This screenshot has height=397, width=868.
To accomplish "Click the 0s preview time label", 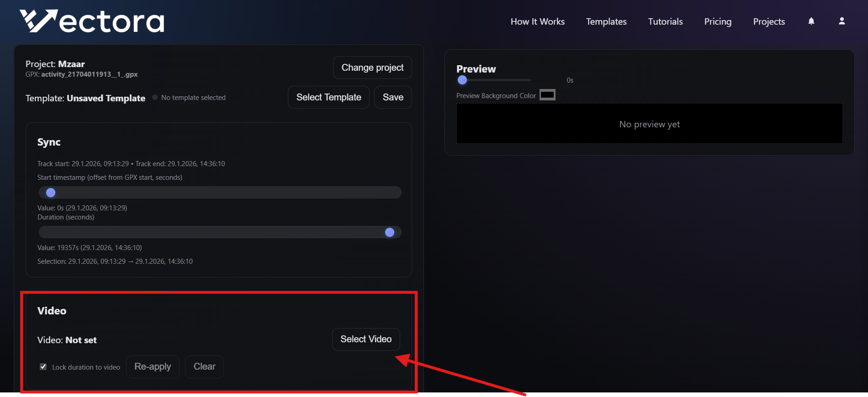I will [x=570, y=80].
